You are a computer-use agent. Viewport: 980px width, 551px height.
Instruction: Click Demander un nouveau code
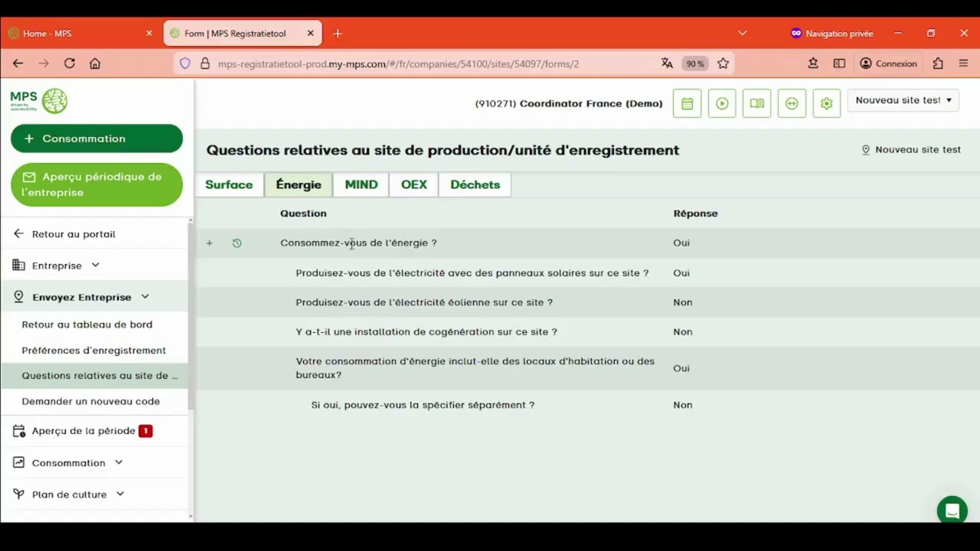pyautogui.click(x=91, y=401)
